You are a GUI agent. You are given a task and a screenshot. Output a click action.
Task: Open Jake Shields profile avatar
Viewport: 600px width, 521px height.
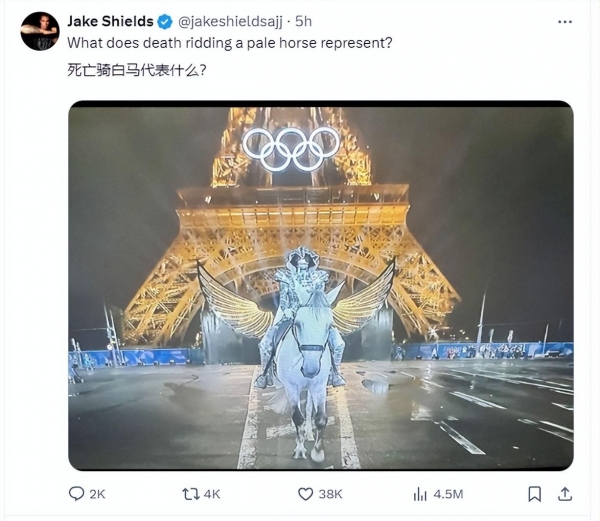coord(40,31)
